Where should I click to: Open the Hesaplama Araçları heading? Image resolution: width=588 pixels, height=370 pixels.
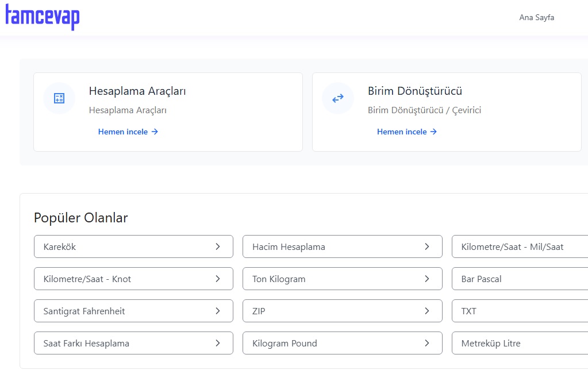(137, 91)
